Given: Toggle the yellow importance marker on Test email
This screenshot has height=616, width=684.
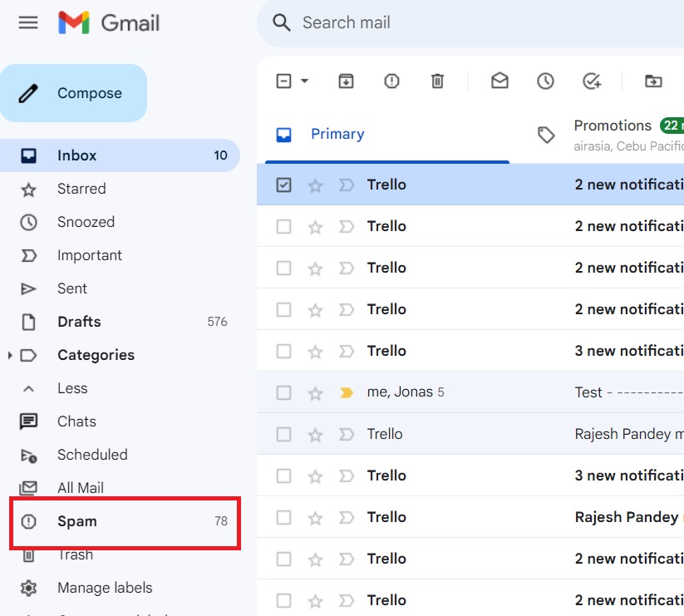Looking at the screenshot, I should pos(347,392).
